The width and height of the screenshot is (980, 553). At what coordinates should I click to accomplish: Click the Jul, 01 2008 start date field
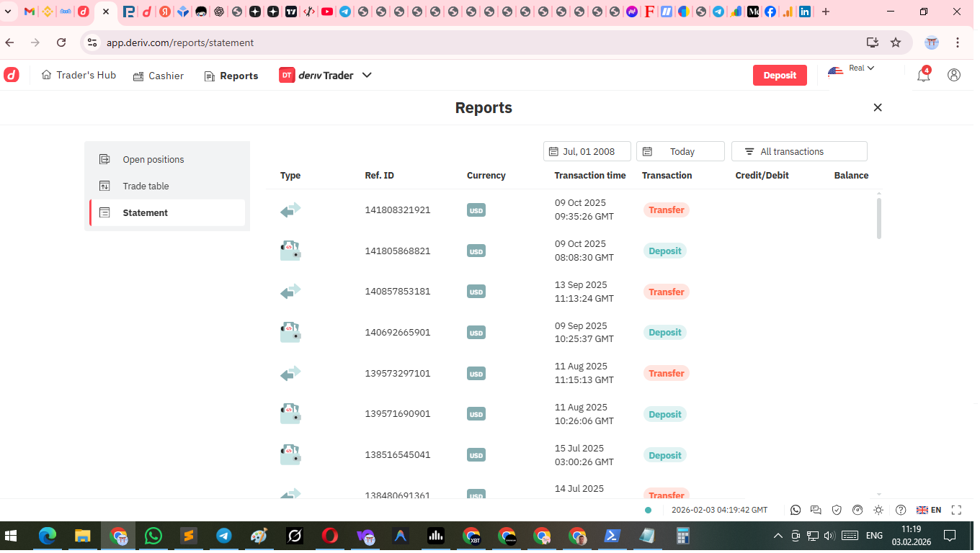point(587,151)
